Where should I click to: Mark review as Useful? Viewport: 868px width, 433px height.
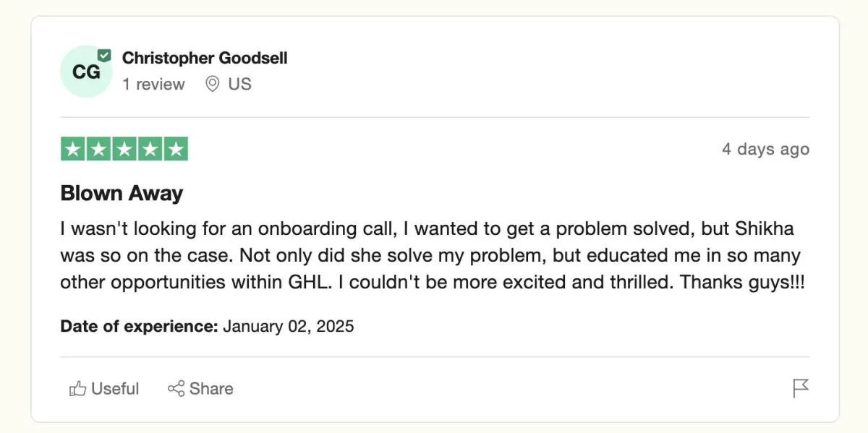(x=104, y=389)
